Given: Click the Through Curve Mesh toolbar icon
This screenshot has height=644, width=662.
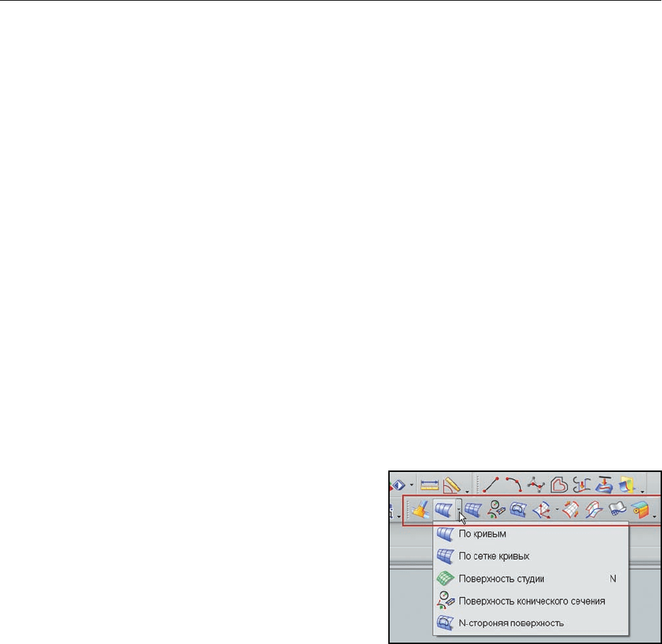Looking at the screenshot, I should point(473,510).
